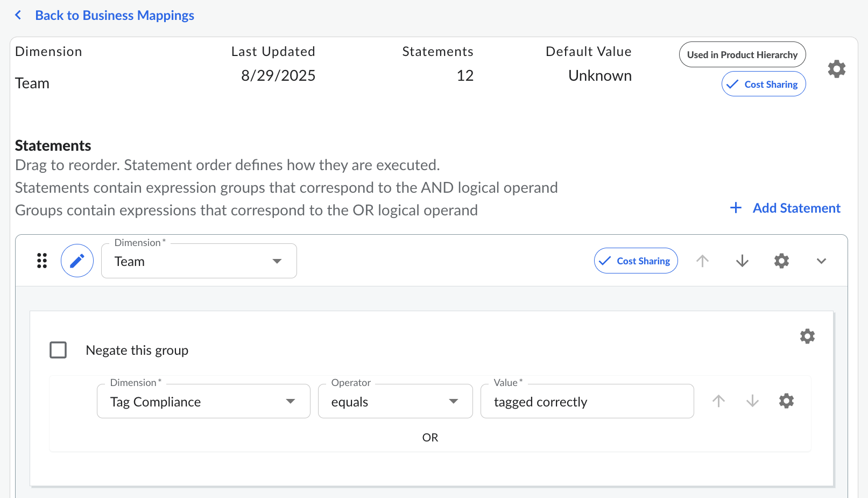
Task: Click the pencil edit icon on statement
Action: 77,261
